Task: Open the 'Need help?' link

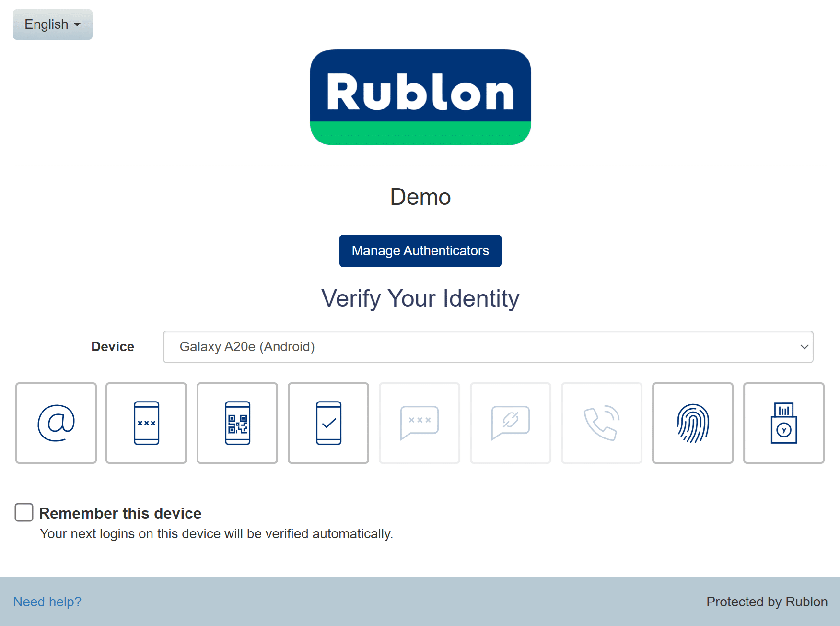Action: pyautogui.click(x=47, y=602)
